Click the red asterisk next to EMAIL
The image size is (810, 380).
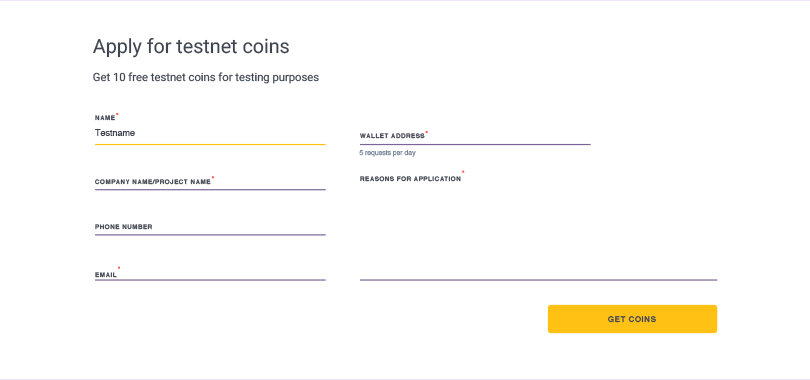119,268
